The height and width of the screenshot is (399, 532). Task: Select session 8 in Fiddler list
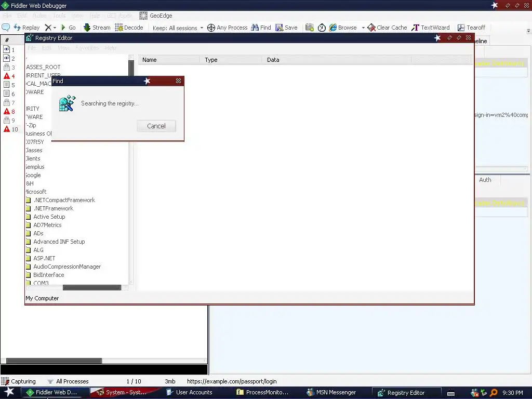pyautogui.click(x=9, y=111)
